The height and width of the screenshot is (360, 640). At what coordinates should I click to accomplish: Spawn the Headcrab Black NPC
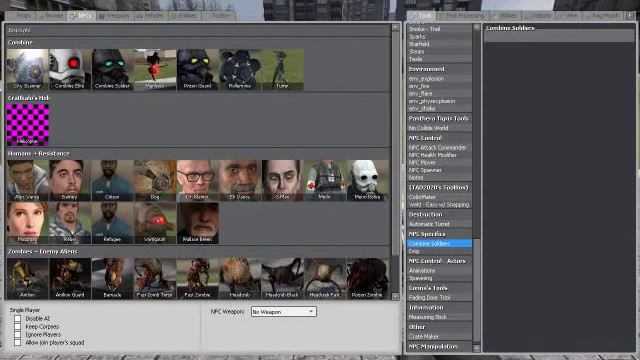pyautogui.click(x=282, y=278)
